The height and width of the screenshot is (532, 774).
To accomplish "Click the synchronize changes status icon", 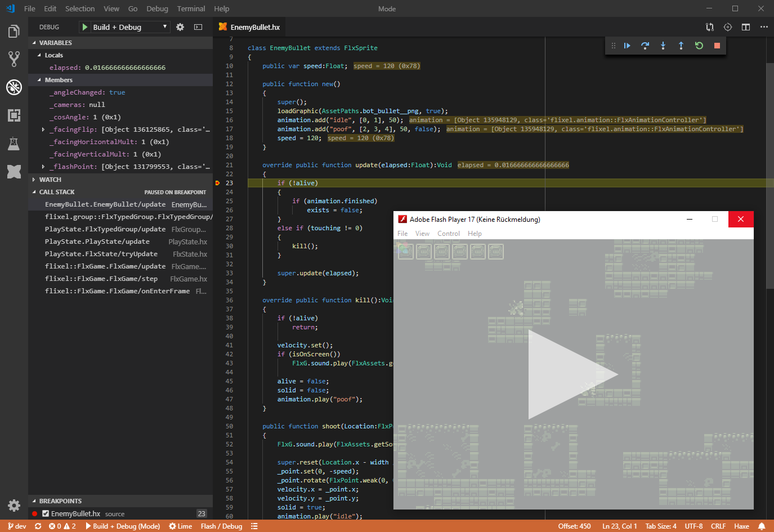I will (x=38, y=526).
